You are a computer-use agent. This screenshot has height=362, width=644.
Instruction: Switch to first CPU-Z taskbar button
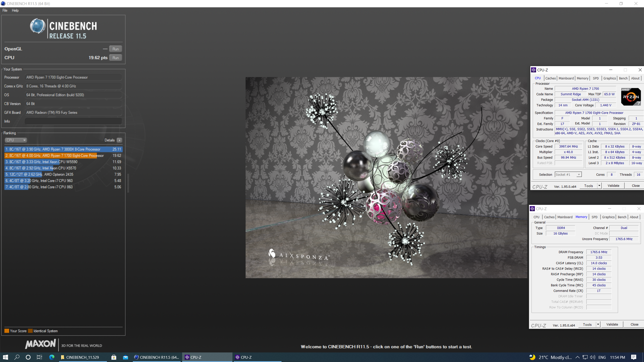click(207, 357)
